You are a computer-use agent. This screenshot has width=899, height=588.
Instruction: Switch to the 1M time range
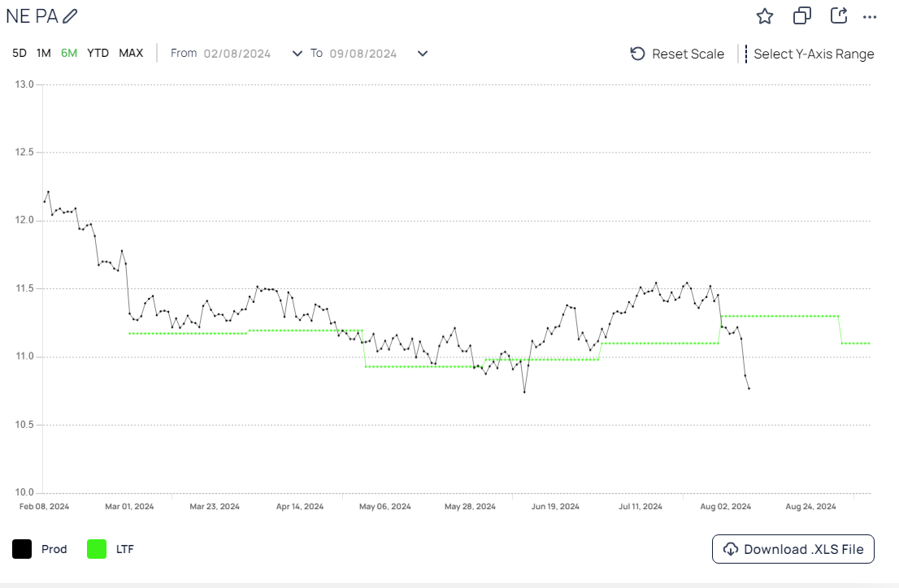pos(44,53)
